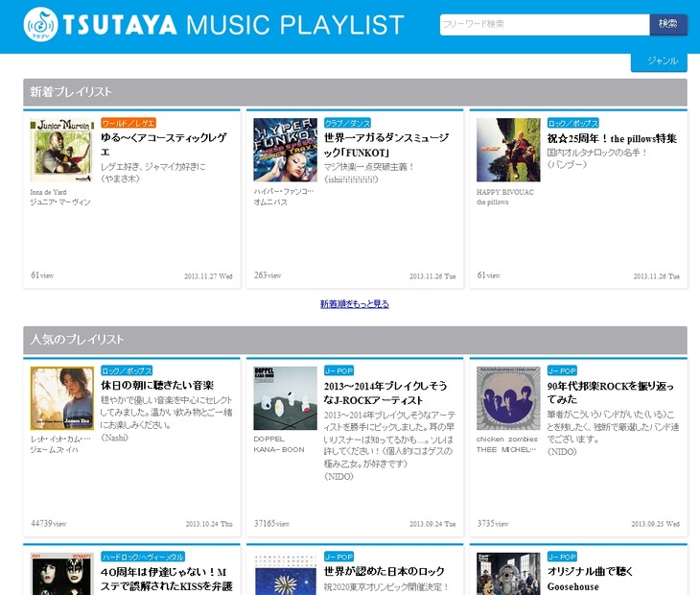Click the Inna de Yard album name
Viewport: 700px width, 595px height.
(48, 192)
